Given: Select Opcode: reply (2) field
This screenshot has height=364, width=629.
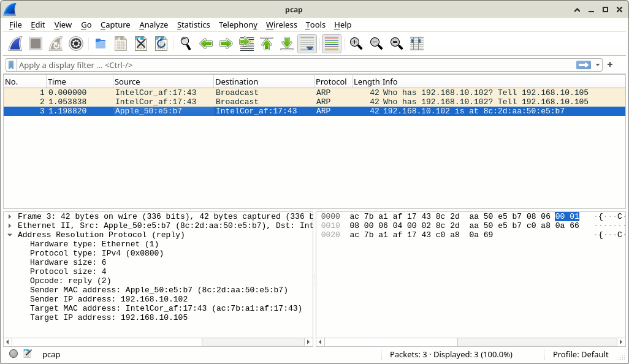Looking at the screenshot, I should point(71,281).
